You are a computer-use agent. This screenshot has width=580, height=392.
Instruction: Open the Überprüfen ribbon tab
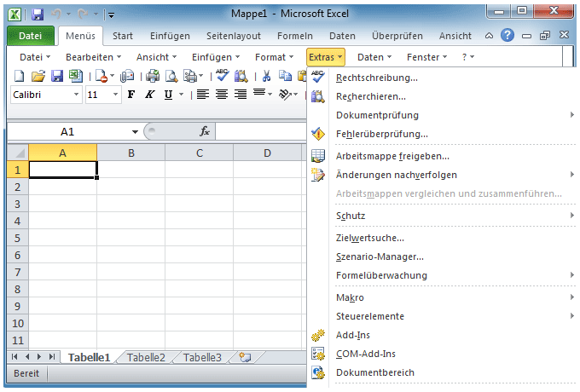tap(397, 36)
